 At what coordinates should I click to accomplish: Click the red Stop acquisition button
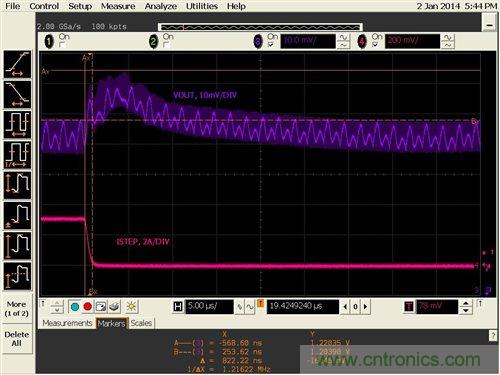point(88,306)
